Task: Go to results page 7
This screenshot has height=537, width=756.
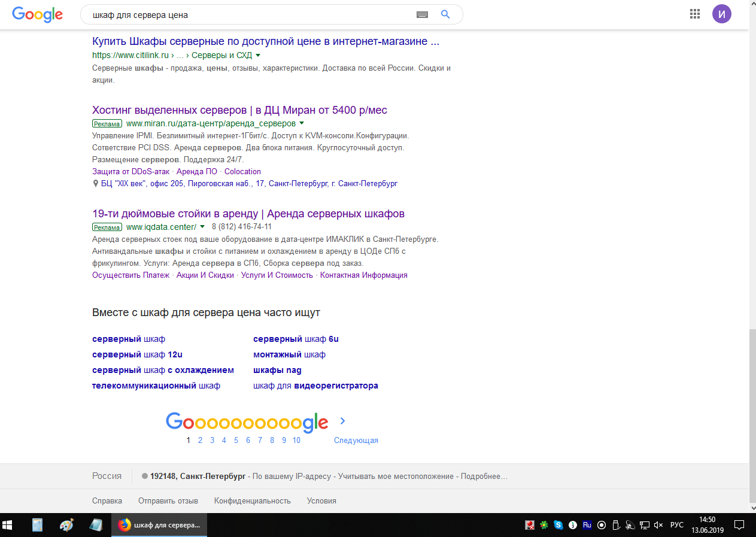Action: click(260, 440)
